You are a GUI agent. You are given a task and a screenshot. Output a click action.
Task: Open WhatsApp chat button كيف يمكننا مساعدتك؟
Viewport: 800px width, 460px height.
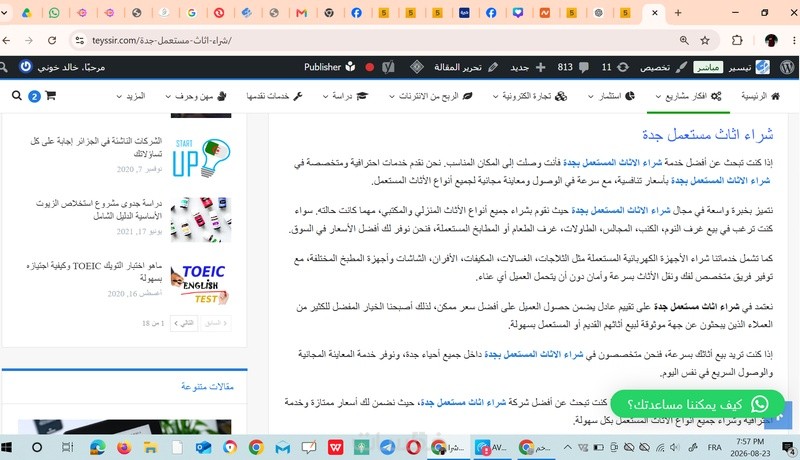tap(697, 404)
